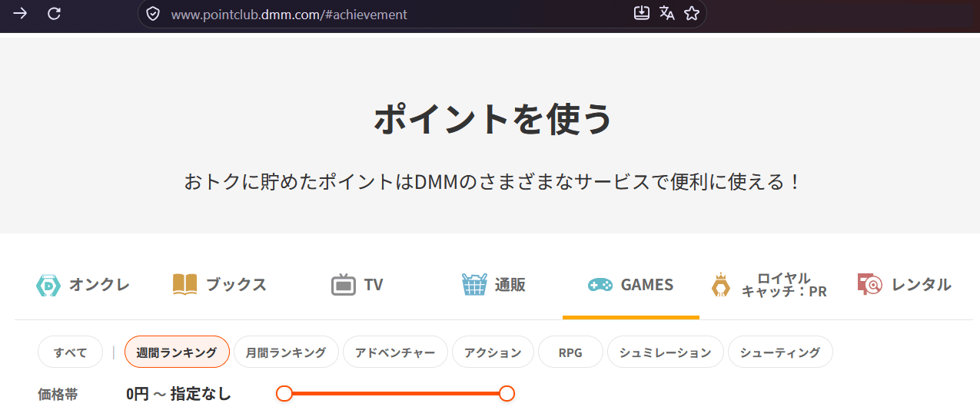Open the TV tab

357,285
